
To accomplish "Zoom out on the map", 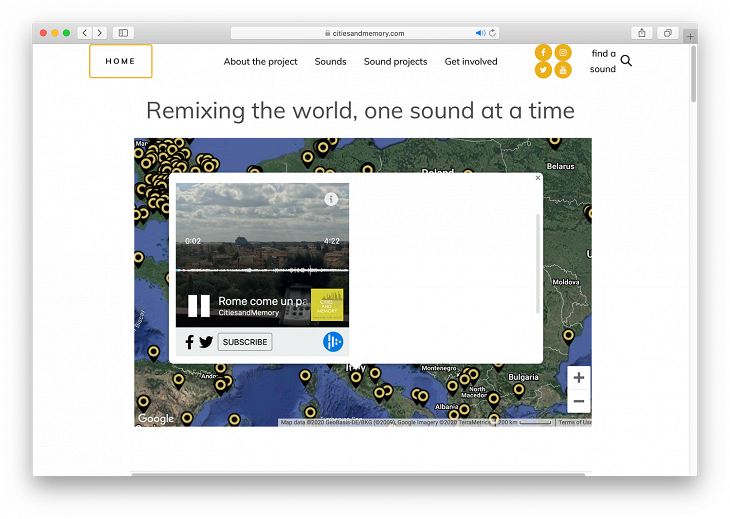I will coord(578,402).
